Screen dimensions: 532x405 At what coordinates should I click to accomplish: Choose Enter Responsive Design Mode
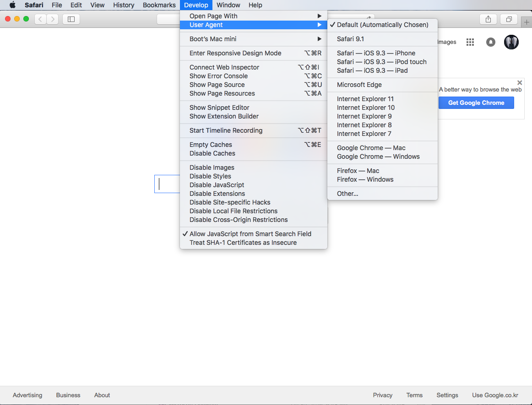pos(254,53)
